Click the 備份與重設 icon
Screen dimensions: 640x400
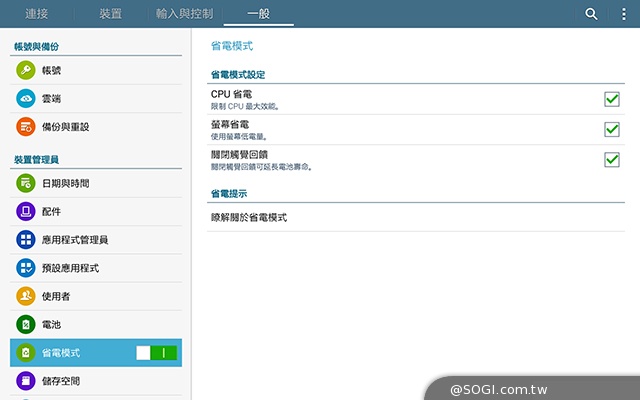[x=26, y=127]
